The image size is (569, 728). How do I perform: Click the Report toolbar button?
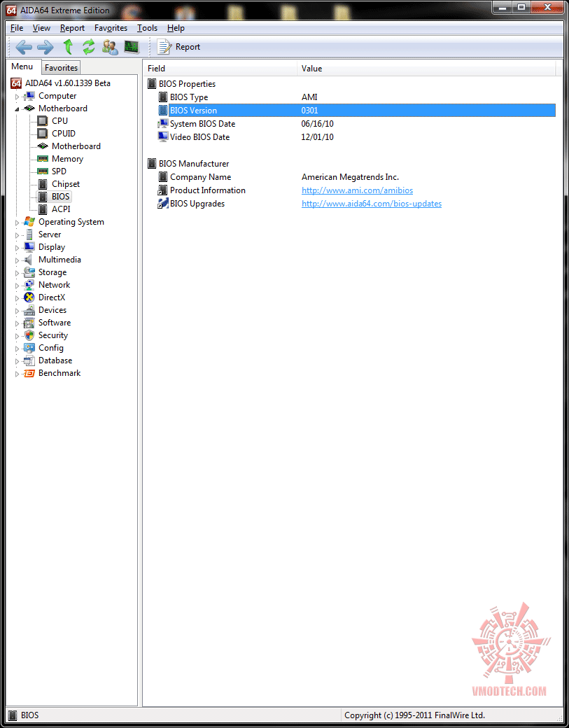click(x=178, y=47)
